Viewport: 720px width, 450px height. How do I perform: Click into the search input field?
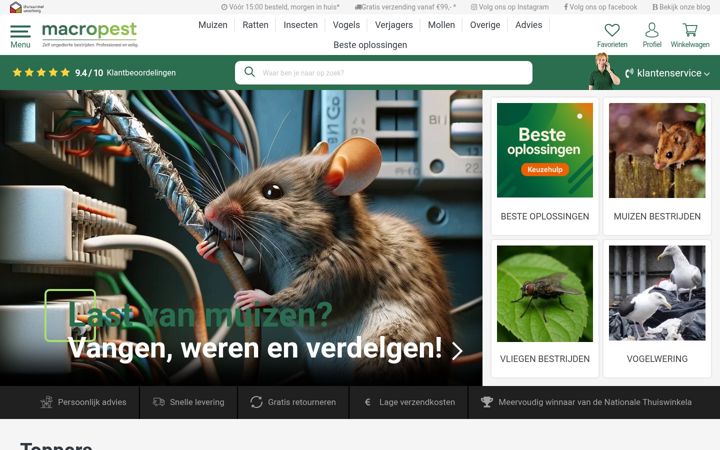(x=383, y=73)
